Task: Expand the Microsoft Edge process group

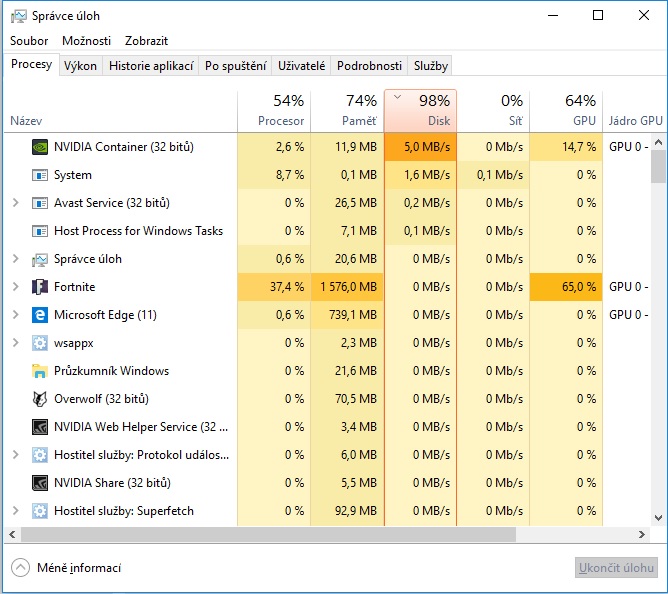Action: [15, 315]
